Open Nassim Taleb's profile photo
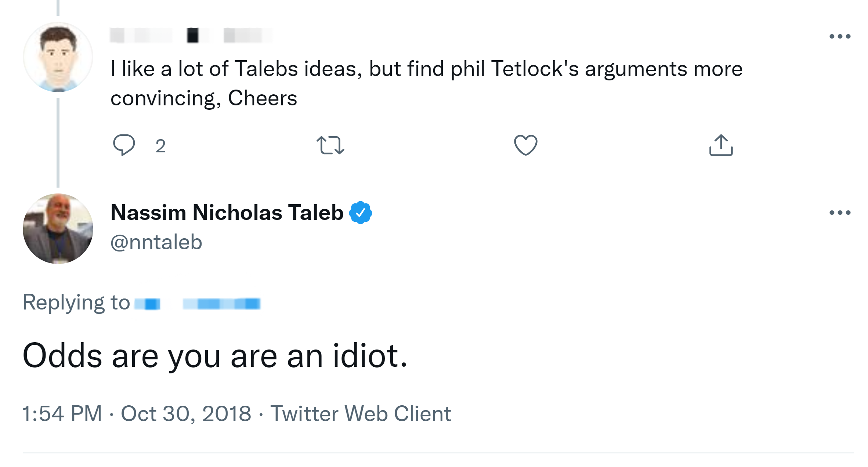This screenshot has height=467, width=868. pos(58,228)
